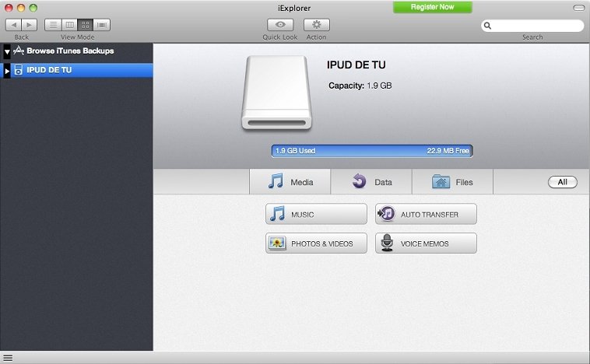The width and height of the screenshot is (590, 364).
Task: Open AUTO TRANSFER
Action: click(426, 214)
